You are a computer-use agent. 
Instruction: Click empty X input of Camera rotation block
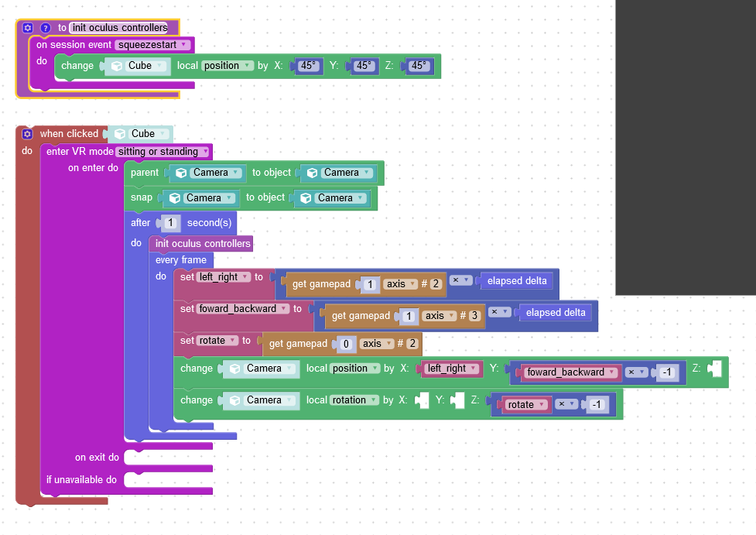coord(422,400)
